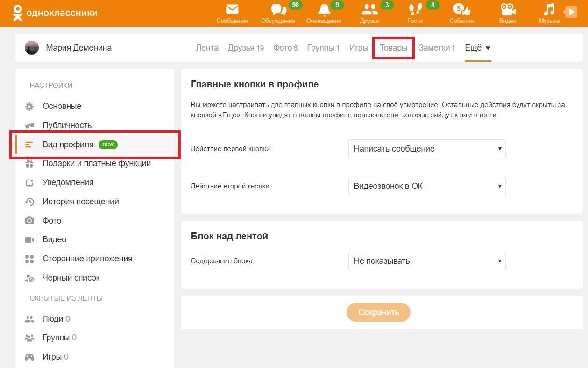Click the История посещений clock icon
Screen dimensions: 588x368
click(29, 202)
